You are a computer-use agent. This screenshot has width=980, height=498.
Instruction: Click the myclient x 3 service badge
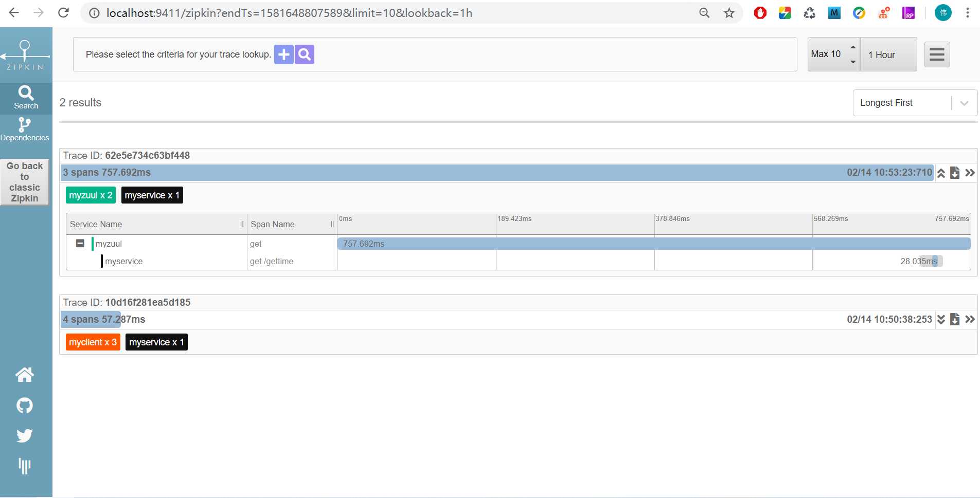click(x=93, y=342)
